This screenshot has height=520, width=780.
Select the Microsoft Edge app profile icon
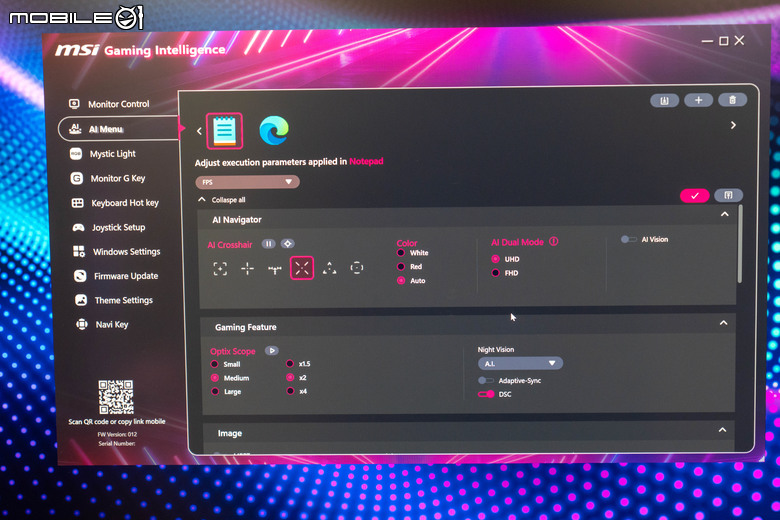click(x=274, y=130)
